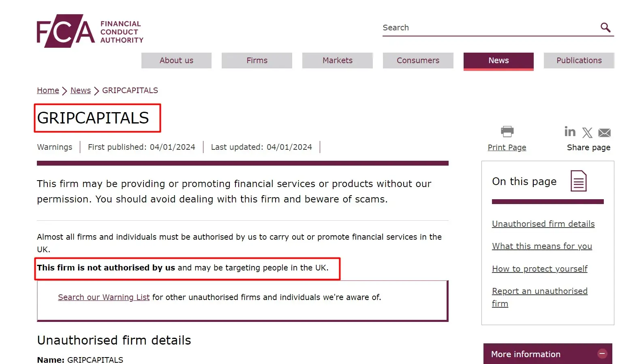Click the Search input field
Image resolution: width=633 pixels, height=364 pixels.
pyautogui.click(x=486, y=28)
